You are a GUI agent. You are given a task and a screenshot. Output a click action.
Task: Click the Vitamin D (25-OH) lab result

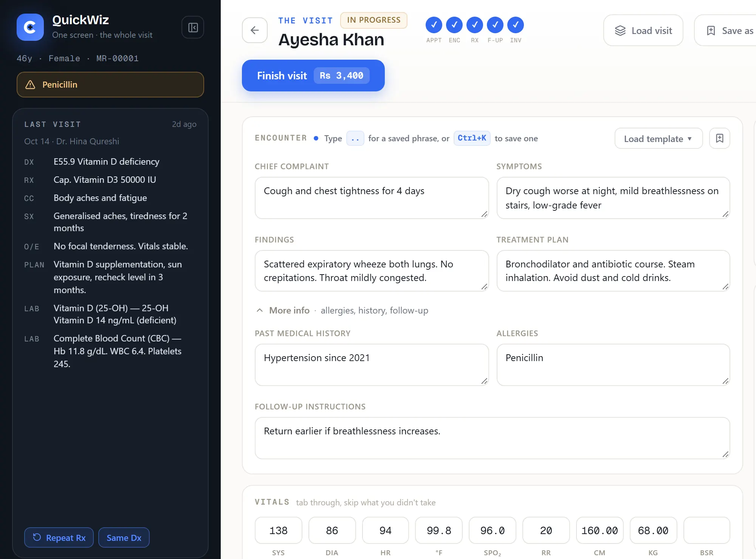coord(115,314)
